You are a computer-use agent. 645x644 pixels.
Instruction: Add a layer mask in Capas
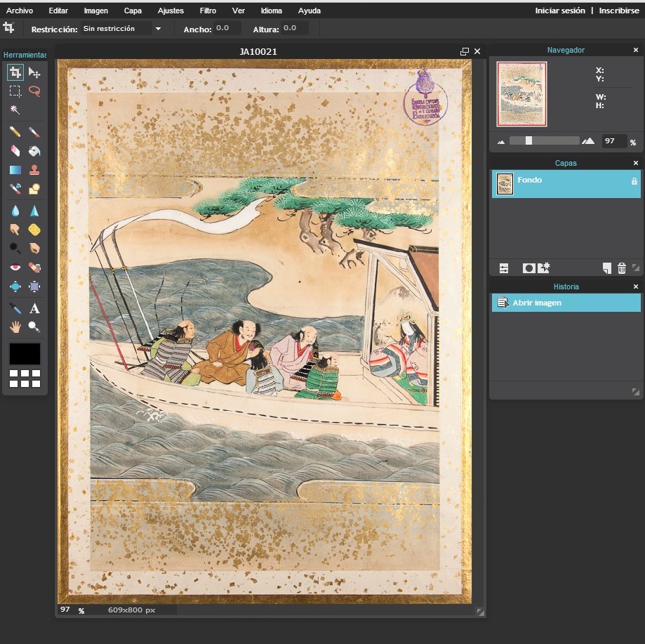point(528,269)
